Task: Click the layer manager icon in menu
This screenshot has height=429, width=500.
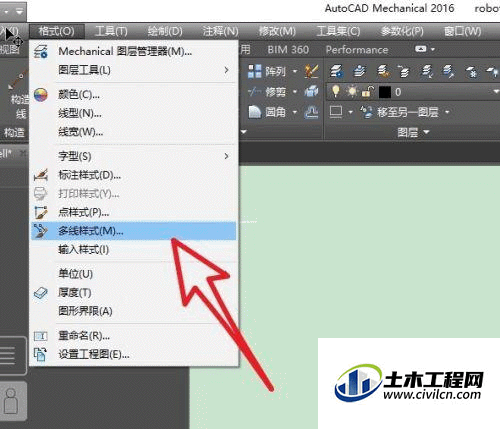Action: click(x=41, y=52)
